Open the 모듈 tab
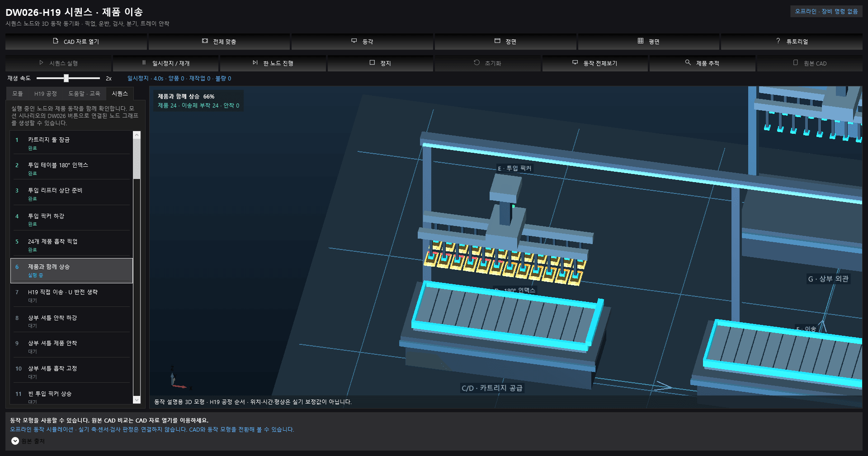Image resolution: width=868 pixels, height=456 pixels. point(18,94)
